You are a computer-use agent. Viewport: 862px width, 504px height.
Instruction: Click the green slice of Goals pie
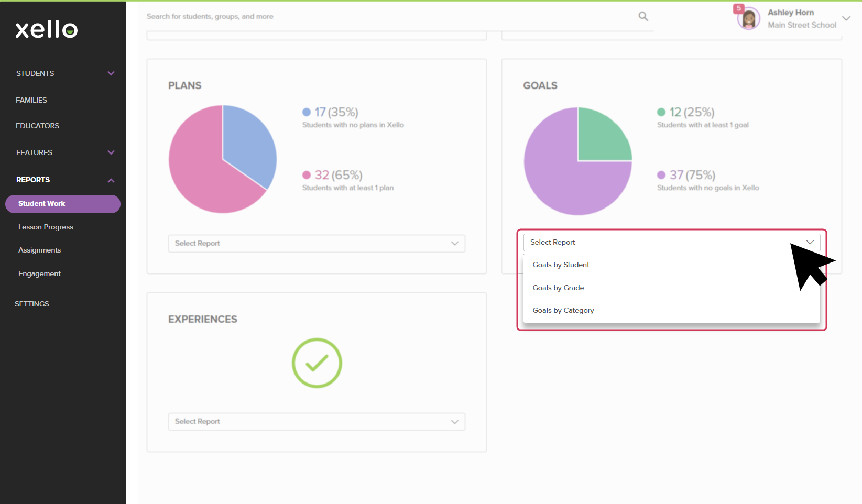[x=602, y=137]
